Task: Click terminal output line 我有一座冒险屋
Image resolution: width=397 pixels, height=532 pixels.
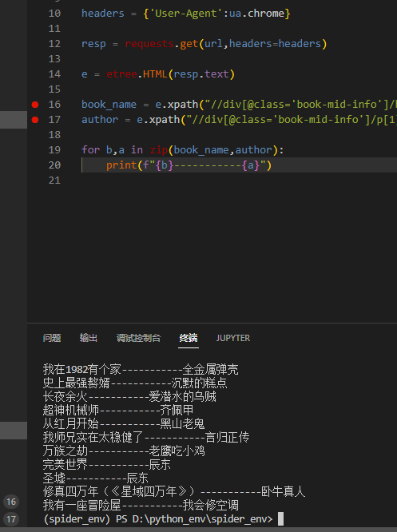Action: click(141, 505)
